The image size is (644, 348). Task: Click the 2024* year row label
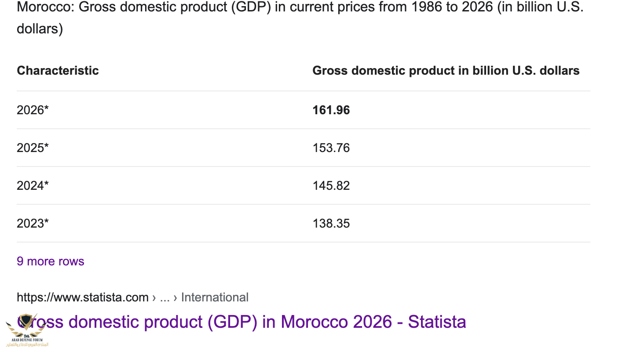point(33,185)
